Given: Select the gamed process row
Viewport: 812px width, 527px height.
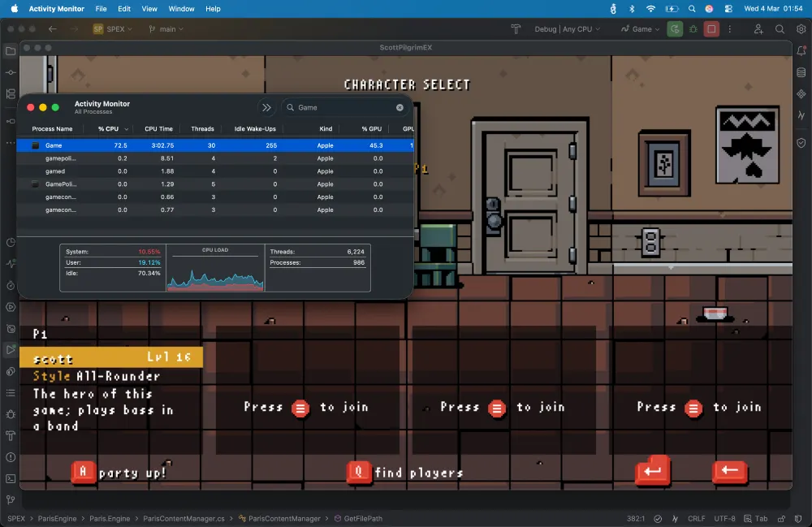Looking at the screenshot, I should coord(55,171).
